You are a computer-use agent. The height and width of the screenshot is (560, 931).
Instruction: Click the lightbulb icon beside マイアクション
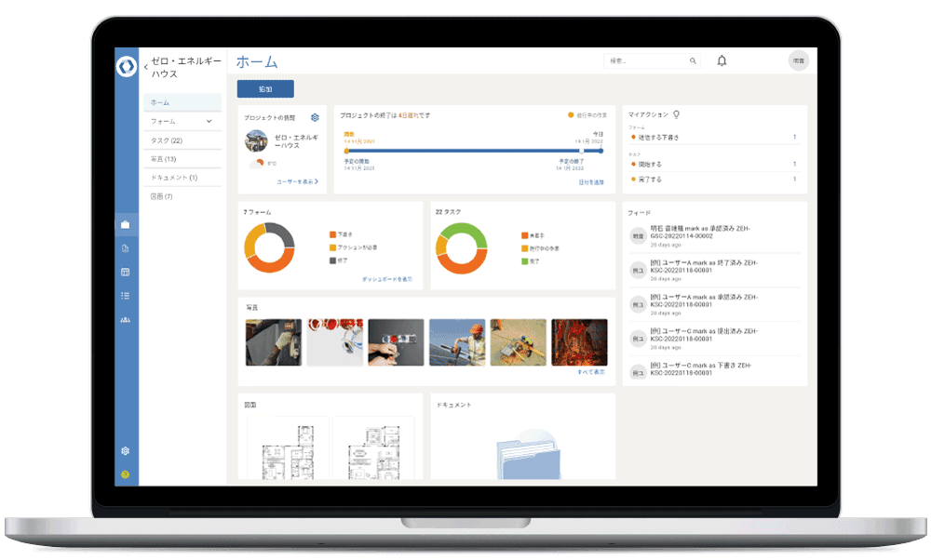(676, 114)
